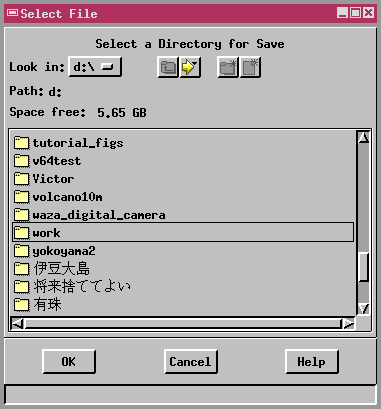Select the volcano10m folder name
This screenshot has width=381, height=409.
[68, 197]
